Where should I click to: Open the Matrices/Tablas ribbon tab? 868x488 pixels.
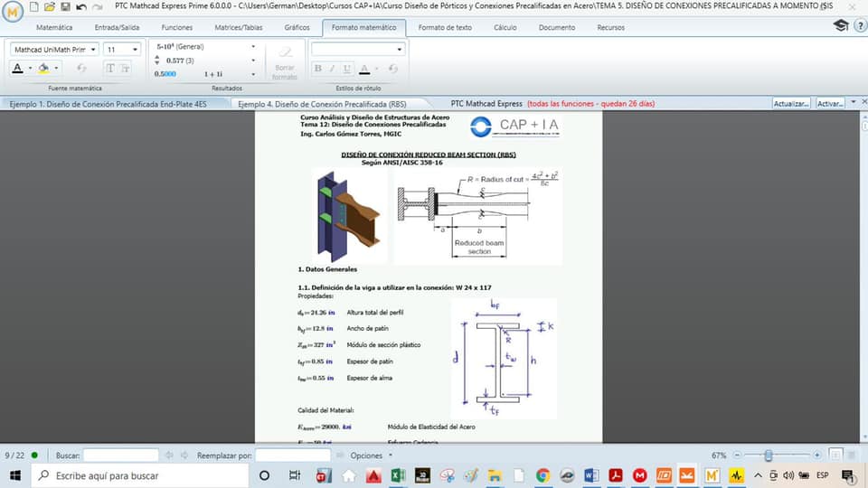(239, 27)
